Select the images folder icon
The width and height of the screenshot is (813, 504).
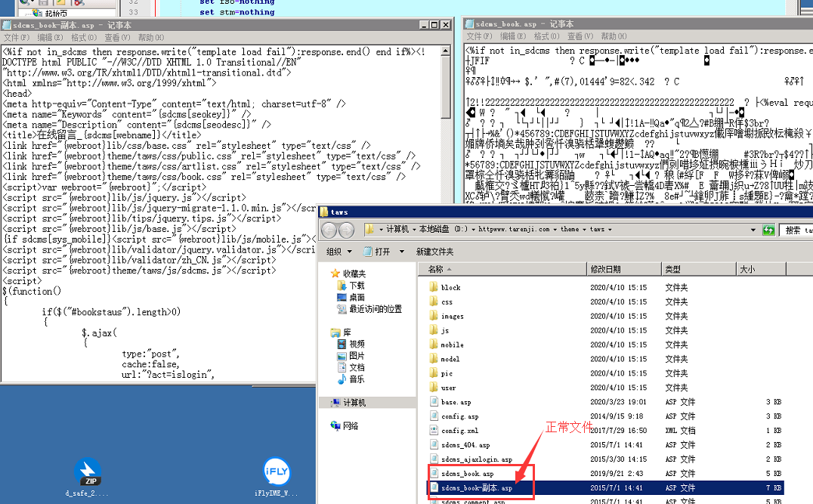[434, 316]
